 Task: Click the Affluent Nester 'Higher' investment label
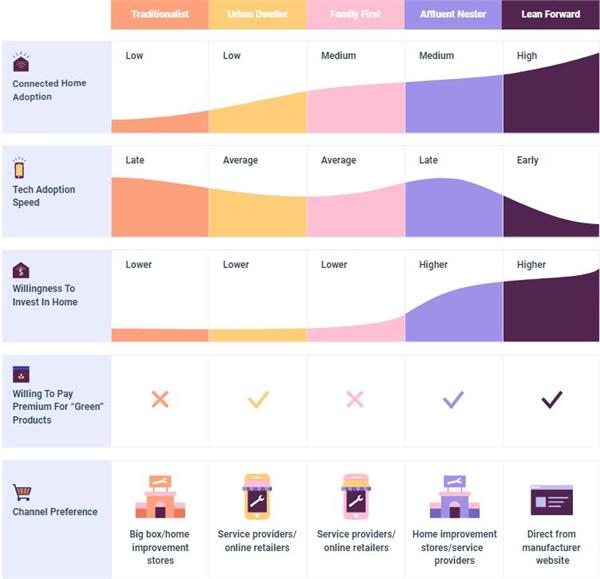point(434,265)
